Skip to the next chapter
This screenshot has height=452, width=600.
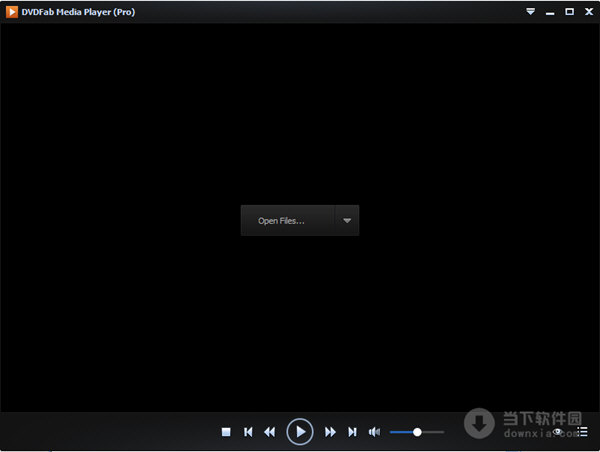coord(352,432)
